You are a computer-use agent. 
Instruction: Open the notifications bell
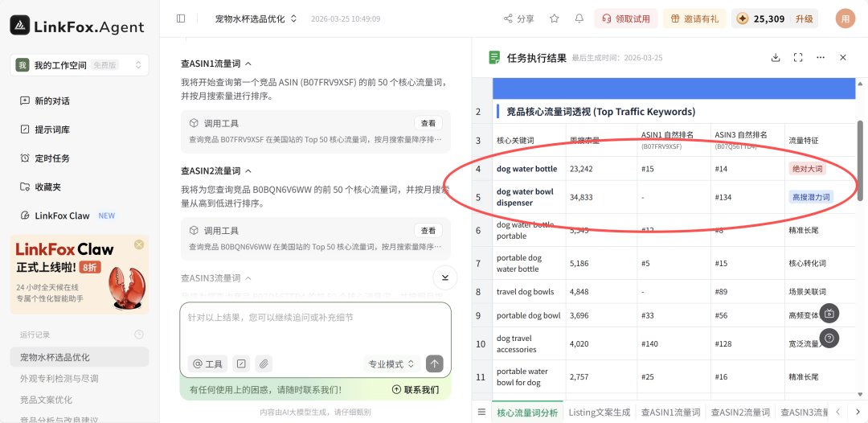point(579,18)
